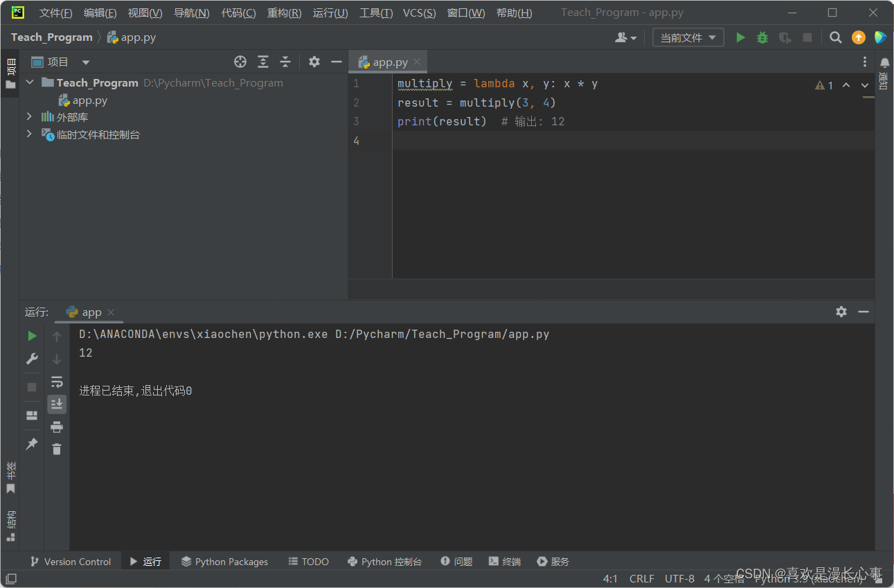The width and height of the screenshot is (894, 588).
Task: Enable search everywhere magnifier
Action: click(835, 37)
